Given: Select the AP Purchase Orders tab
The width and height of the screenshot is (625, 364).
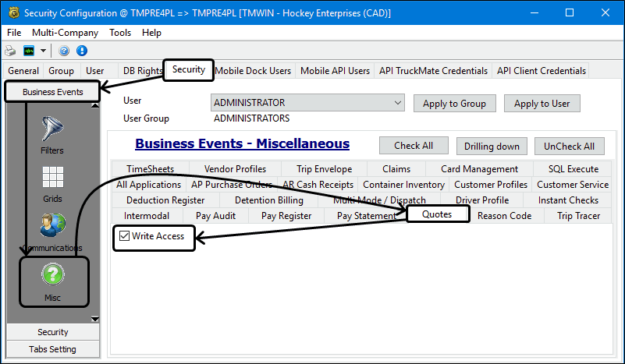Looking at the screenshot, I should coord(232,185).
